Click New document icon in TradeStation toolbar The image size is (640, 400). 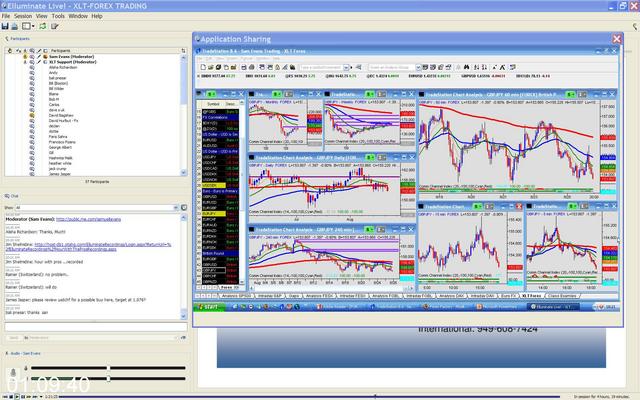(x=203, y=67)
